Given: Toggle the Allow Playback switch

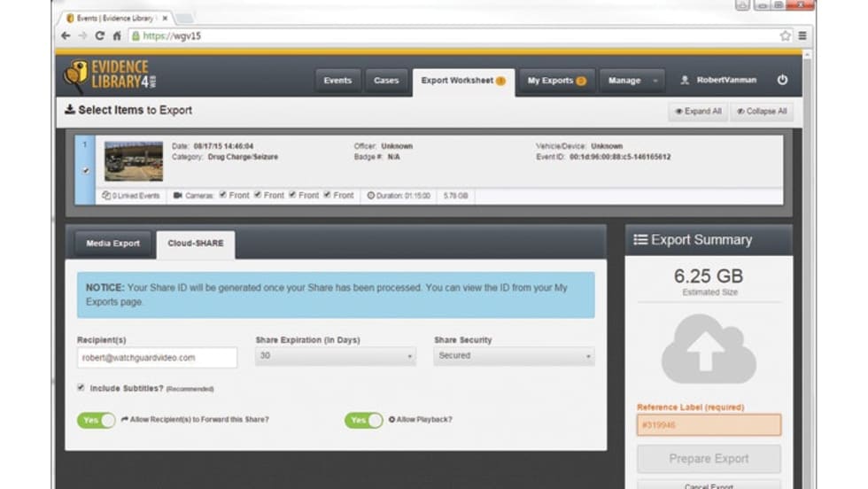Looking at the screenshot, I should point(363,420).
